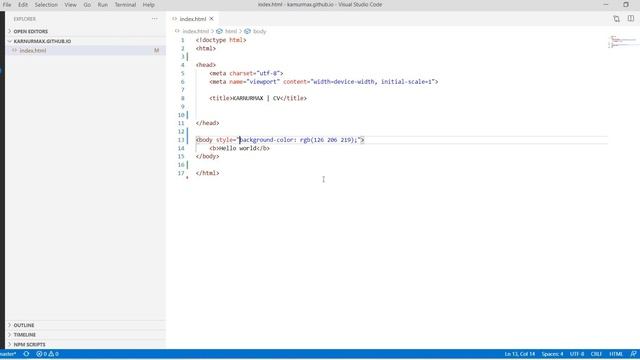Viewport: 640px width, 360px height.
Task: Change language mode via HTML status item
Action: tap(616, 354)
